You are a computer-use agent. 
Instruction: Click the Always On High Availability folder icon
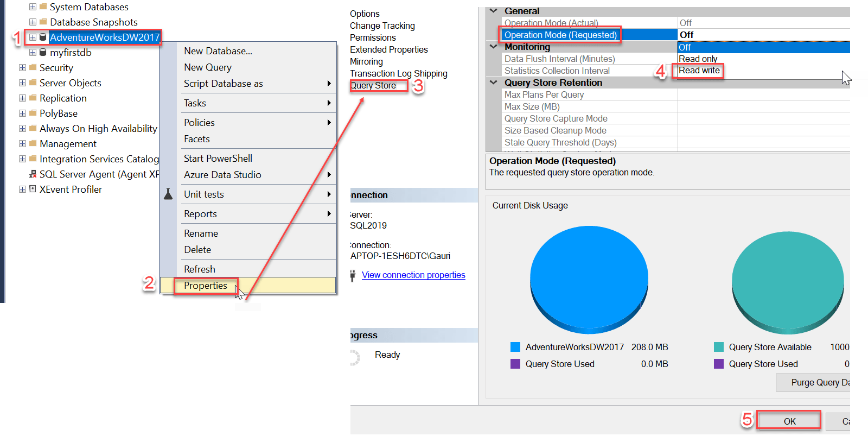33,128
